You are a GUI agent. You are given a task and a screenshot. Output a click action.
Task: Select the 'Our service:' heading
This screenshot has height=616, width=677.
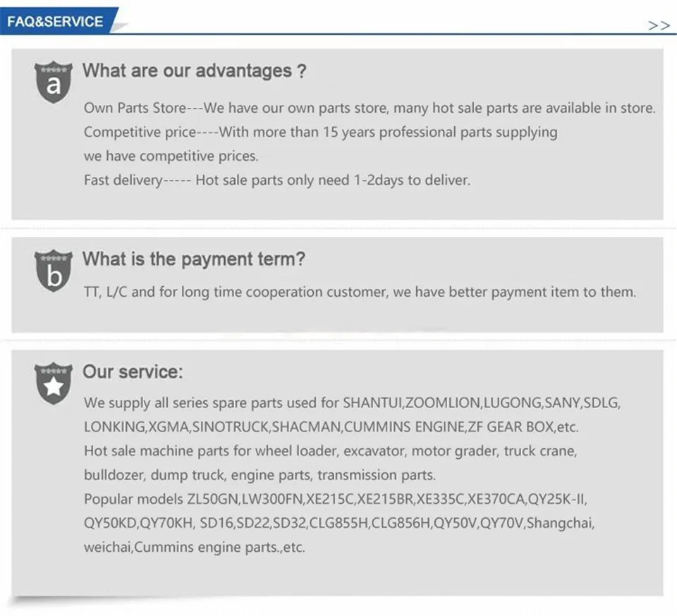[133, 372]
